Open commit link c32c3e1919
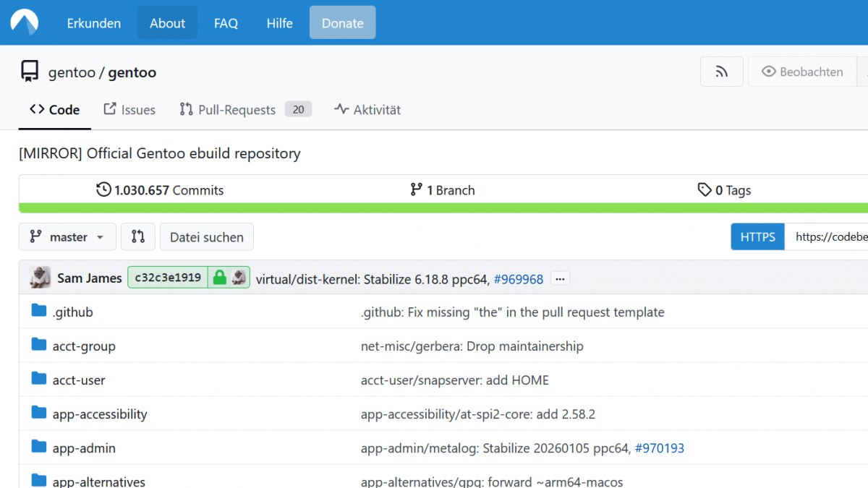 click(168, 278)
